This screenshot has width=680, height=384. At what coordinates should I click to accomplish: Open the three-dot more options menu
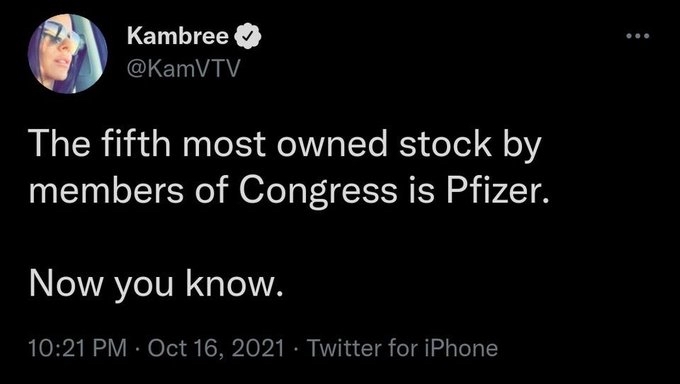coord(638,36)
